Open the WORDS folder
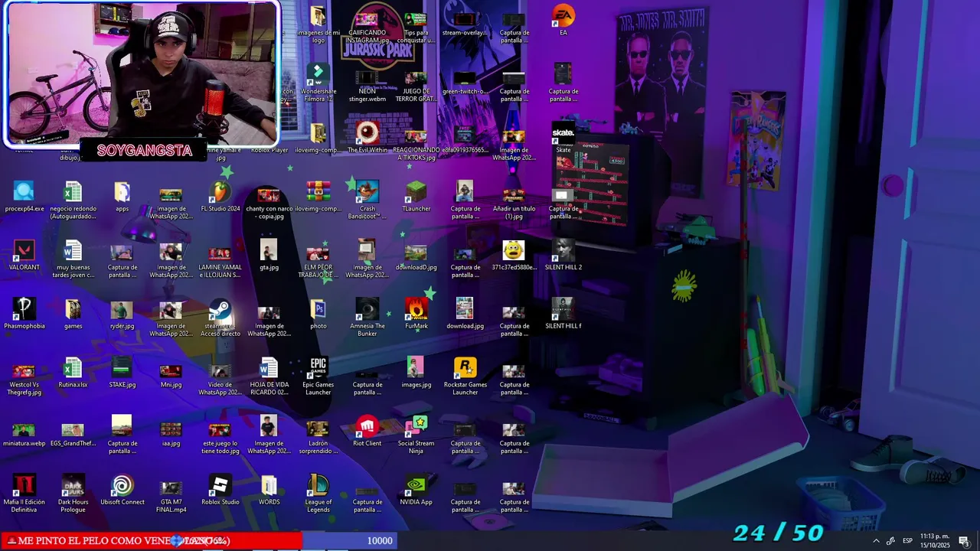 coord(269,490)
